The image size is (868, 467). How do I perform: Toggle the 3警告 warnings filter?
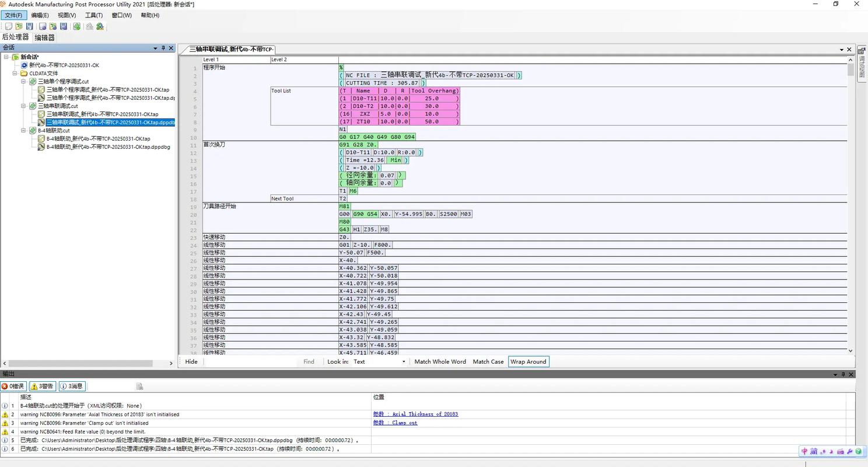[43, 386]
